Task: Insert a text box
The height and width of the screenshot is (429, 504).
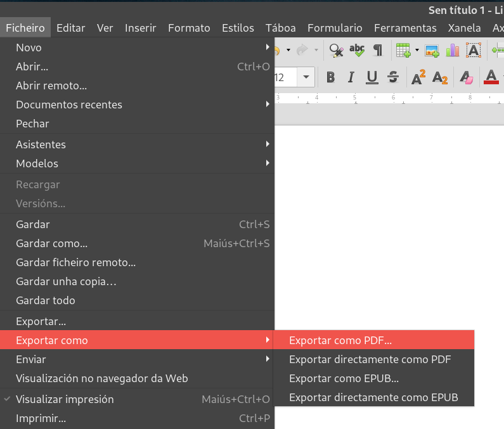Action: (473, 50)
